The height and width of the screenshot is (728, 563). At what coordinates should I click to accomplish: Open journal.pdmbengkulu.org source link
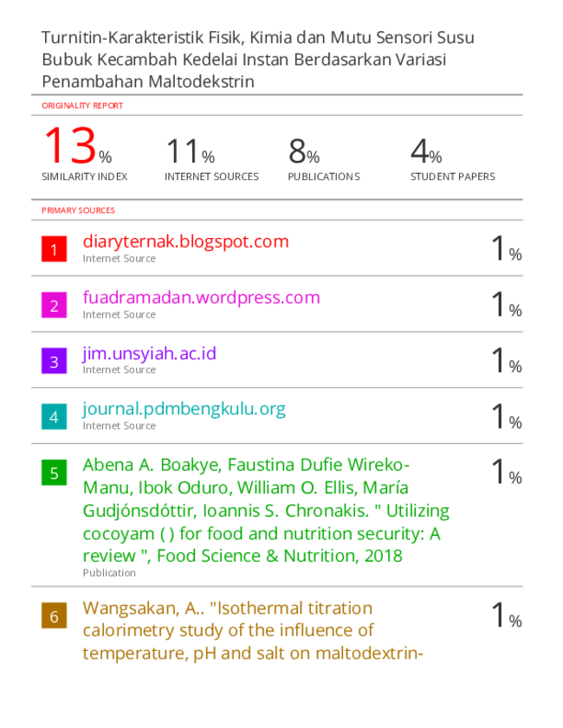click(184, 409)
